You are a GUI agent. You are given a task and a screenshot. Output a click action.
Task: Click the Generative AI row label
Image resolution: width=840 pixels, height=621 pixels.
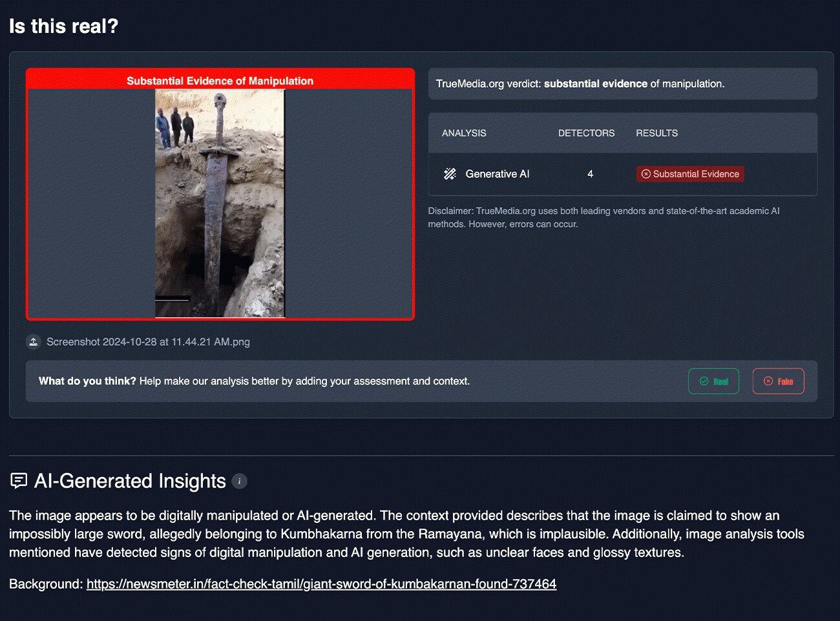pos(497,174)
